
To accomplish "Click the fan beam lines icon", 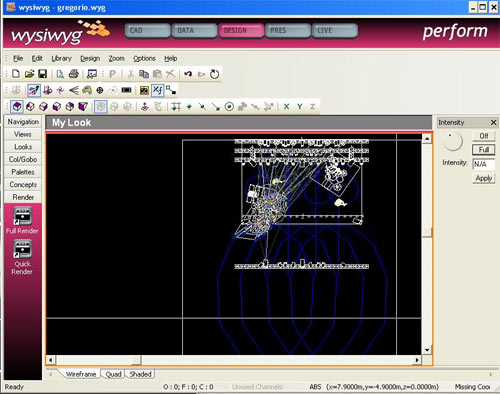I will 74,90.
